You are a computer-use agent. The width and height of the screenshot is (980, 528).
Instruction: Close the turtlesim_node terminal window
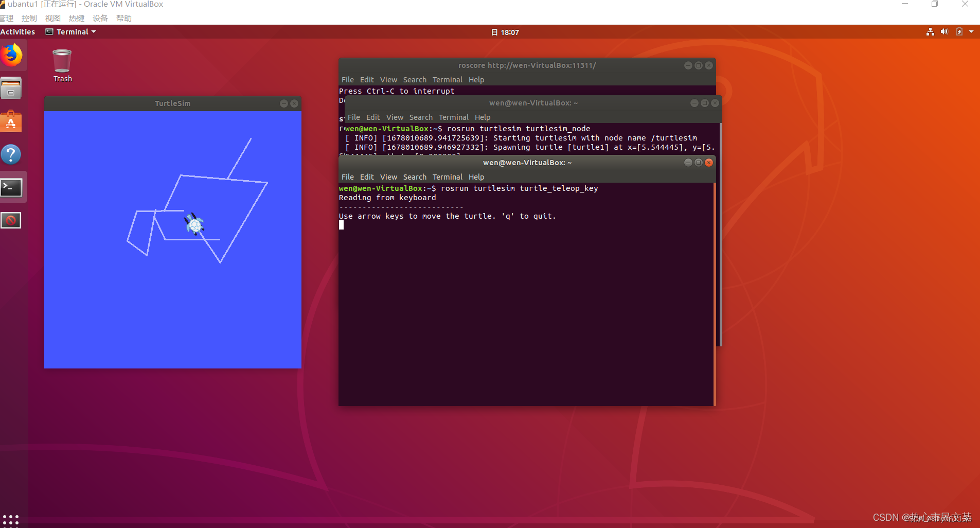coord(715,103)
